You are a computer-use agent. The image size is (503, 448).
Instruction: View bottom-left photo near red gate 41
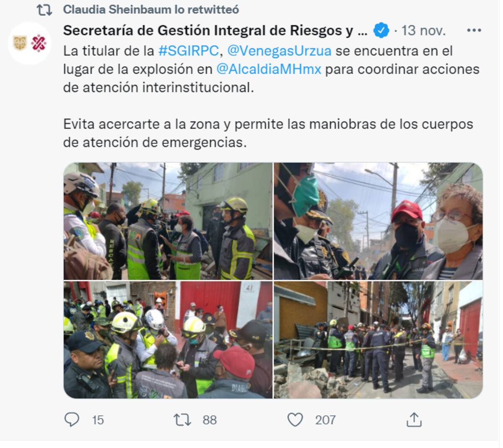[168, 340]
